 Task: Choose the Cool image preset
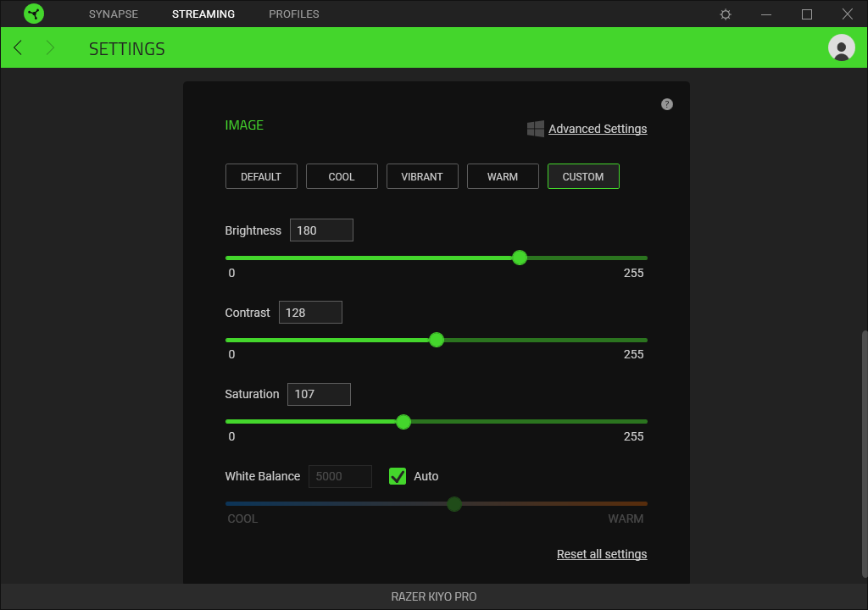click(342, 176)
